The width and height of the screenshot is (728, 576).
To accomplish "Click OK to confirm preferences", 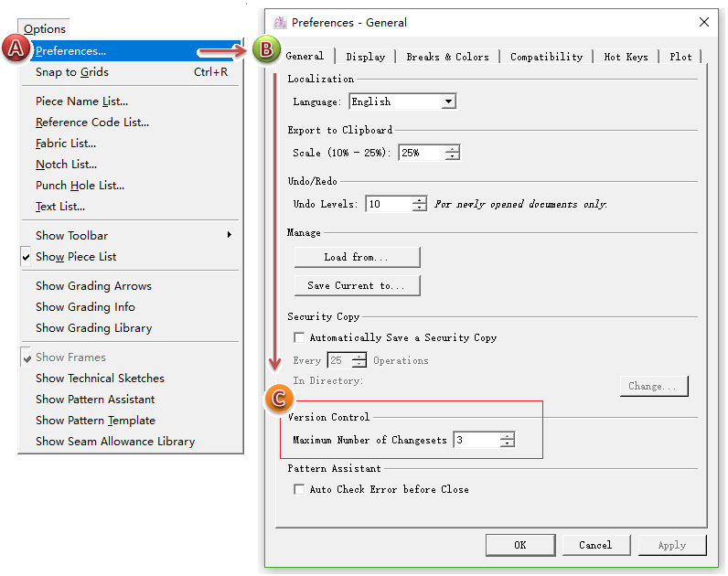I will pyautogui.click(x=519, y=545).
